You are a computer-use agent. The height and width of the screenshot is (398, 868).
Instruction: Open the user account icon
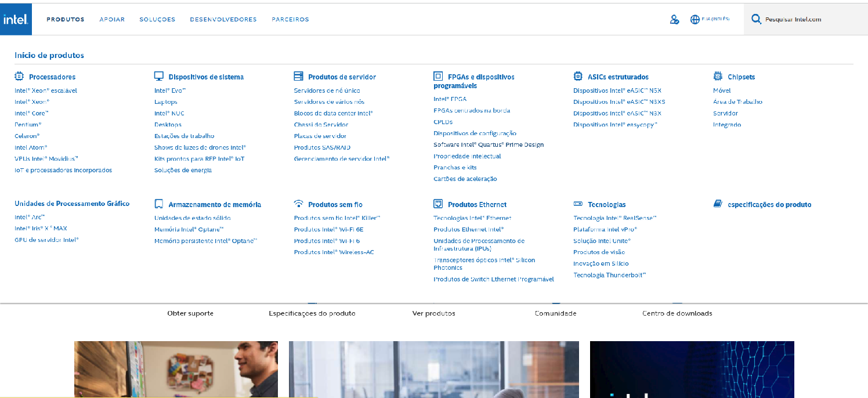(674, 20)
